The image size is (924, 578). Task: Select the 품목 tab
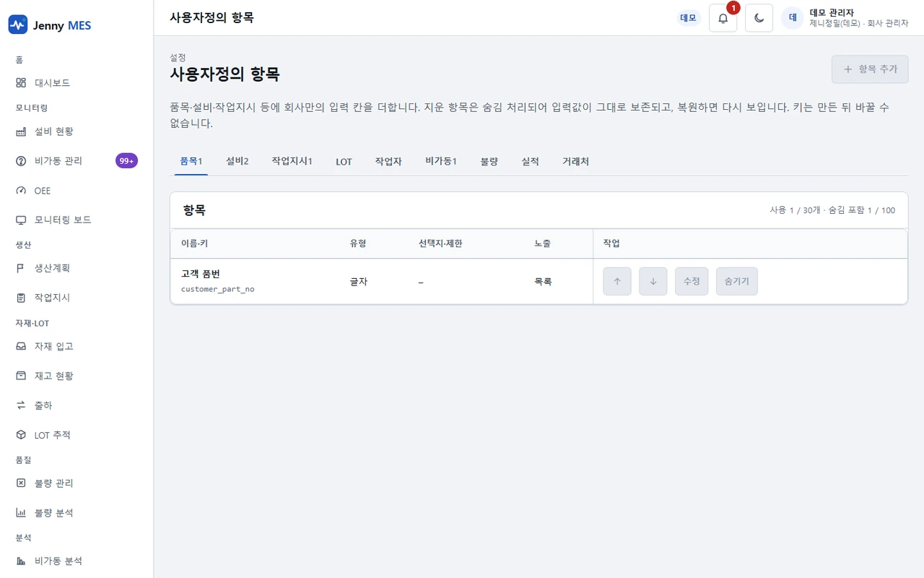point(191,161)
